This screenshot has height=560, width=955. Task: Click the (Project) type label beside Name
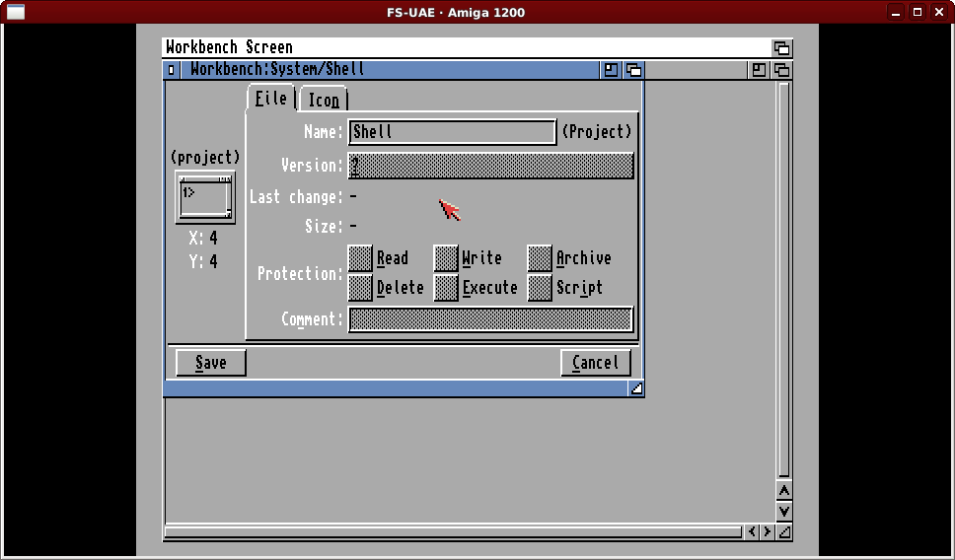click(596, 132)
